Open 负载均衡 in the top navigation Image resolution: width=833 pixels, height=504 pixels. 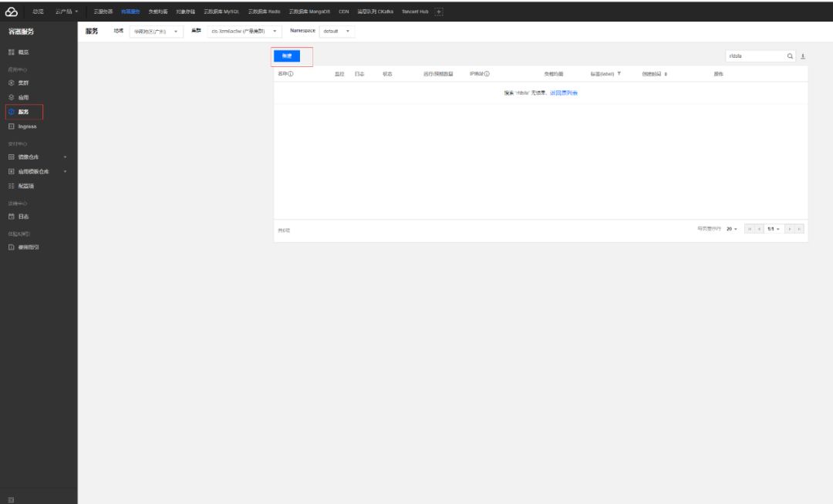click(x=158, y=12)
